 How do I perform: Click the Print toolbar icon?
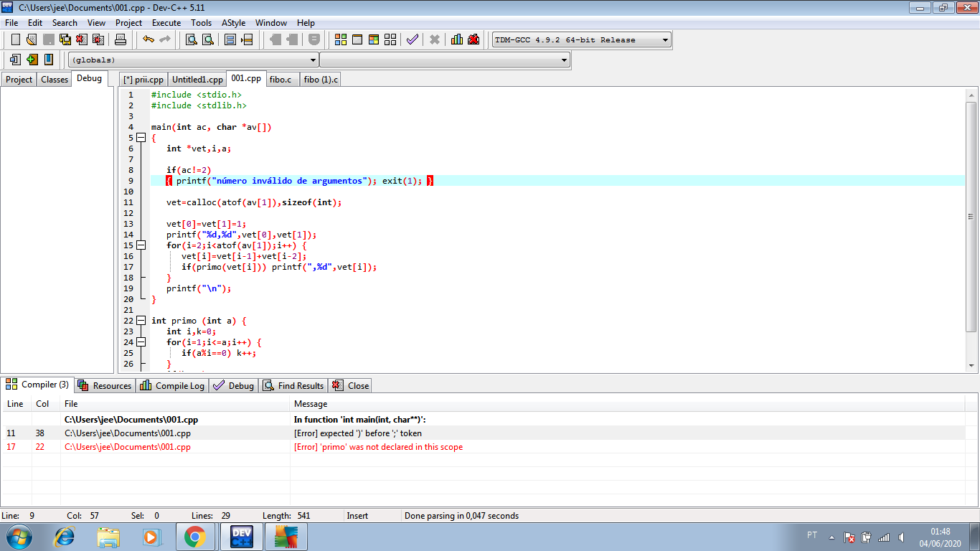pos(121,39)
